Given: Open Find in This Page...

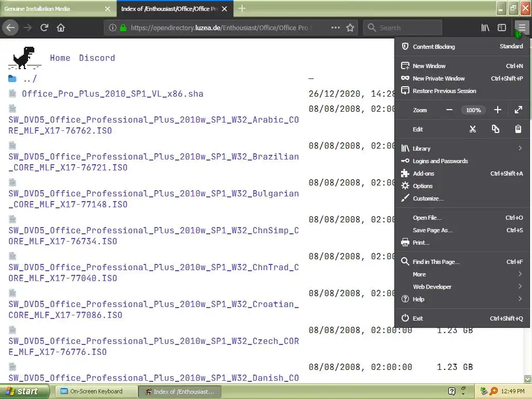Looking at the screenshot, I should [x=462, y=262].
